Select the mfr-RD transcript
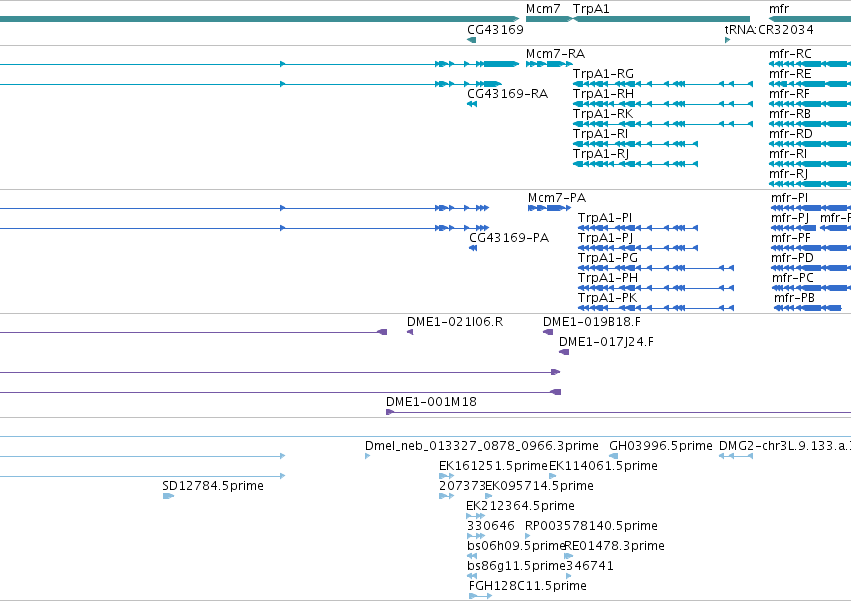This screenshot has width=851, height=601. click(810, 144)
